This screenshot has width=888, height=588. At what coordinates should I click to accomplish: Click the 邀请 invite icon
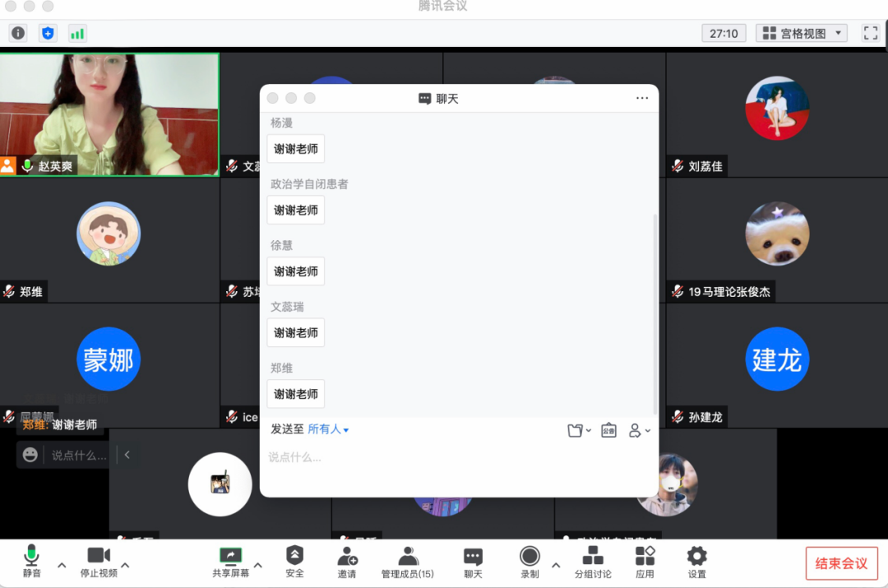pyautogui.click(x=347, y=562)
